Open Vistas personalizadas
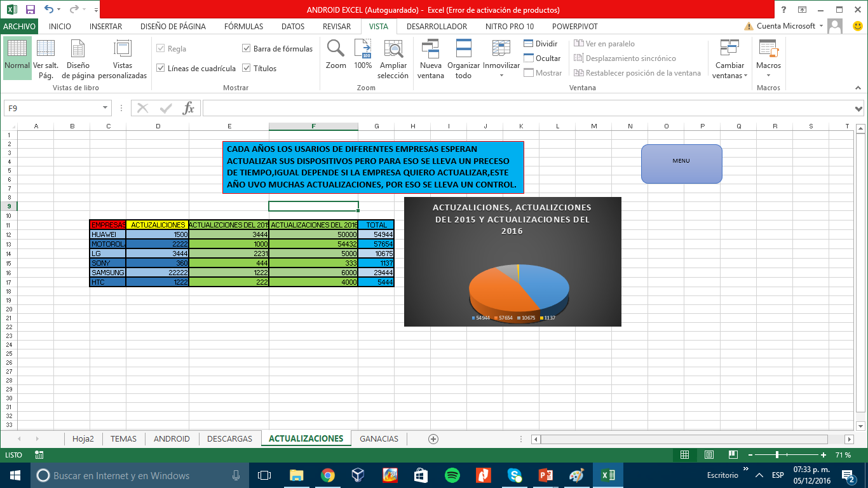The image size is (868, 488). pos(122,49)
